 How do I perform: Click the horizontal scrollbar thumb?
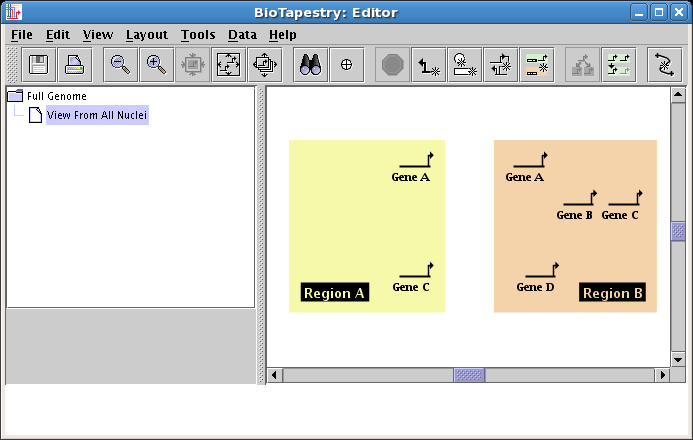(469, 375)
